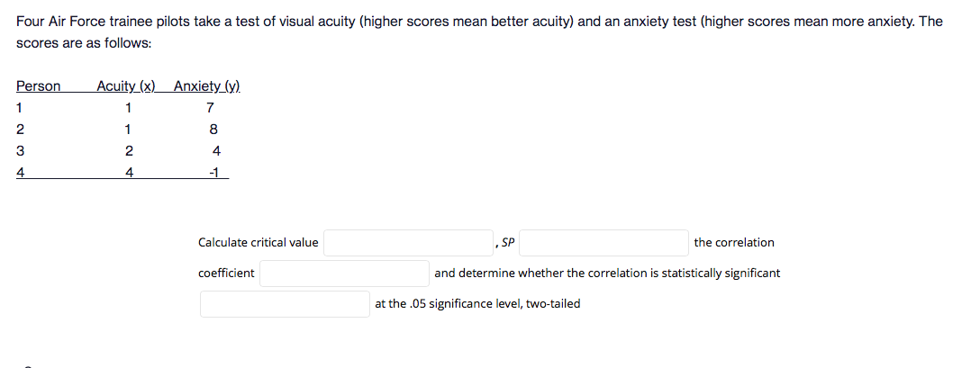Click the 'the correlation' label text
The image size is (980, 368).
click(x=733, y=243)
